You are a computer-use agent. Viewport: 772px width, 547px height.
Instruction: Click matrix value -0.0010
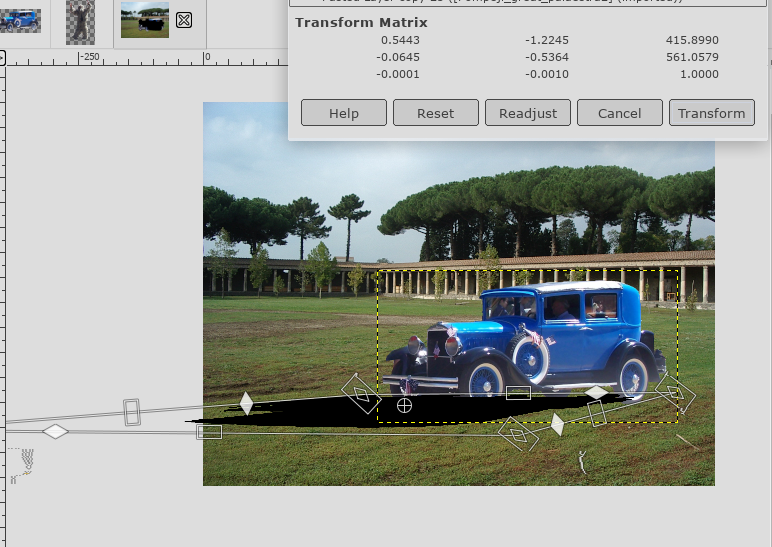tap(547, 74)
